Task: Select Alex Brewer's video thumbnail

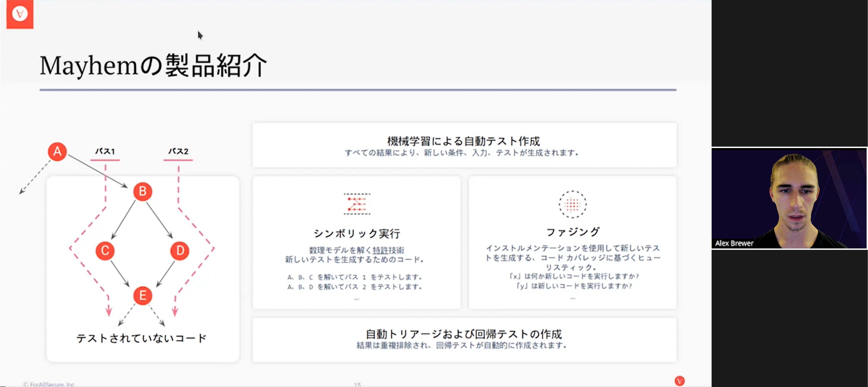Action: [789, 198]
